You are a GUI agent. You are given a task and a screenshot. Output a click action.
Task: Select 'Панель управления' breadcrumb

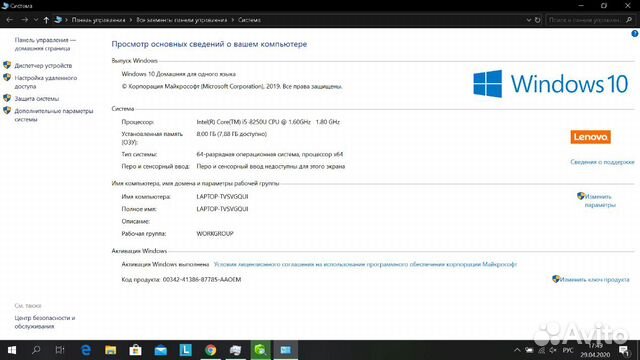pos(98,20)
